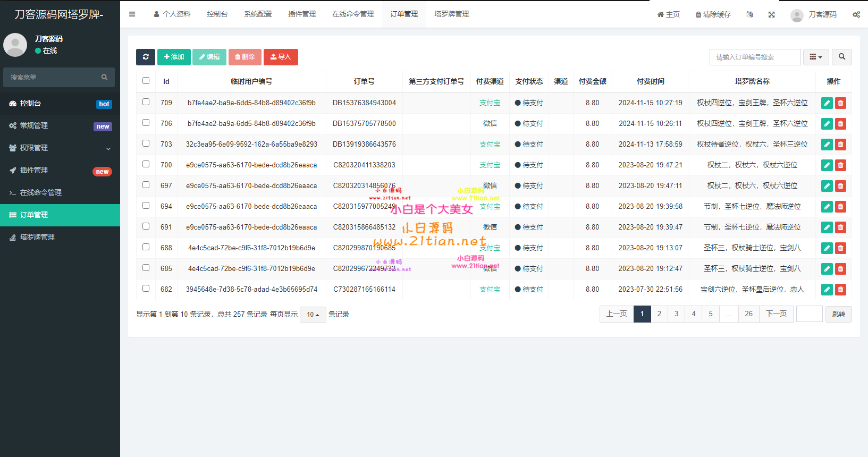Go to 下一页 in pagination
Screen dimensions: 868x457
coord(776,314)
